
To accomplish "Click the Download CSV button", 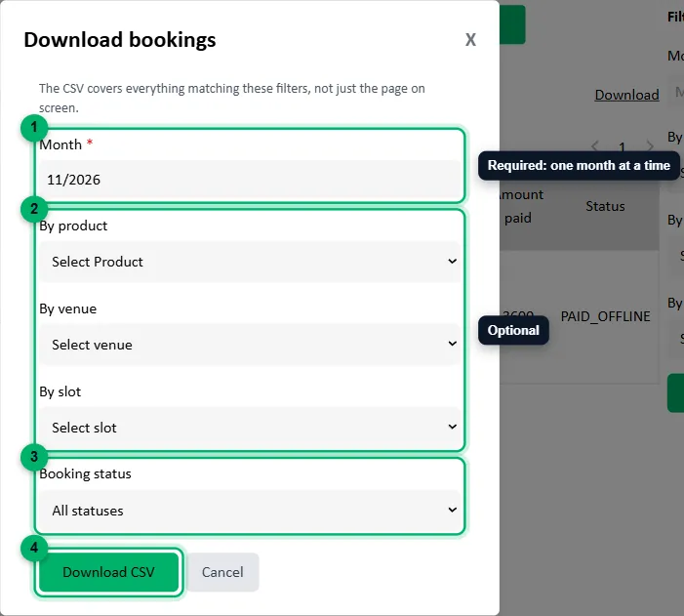I will coord(108,572).
